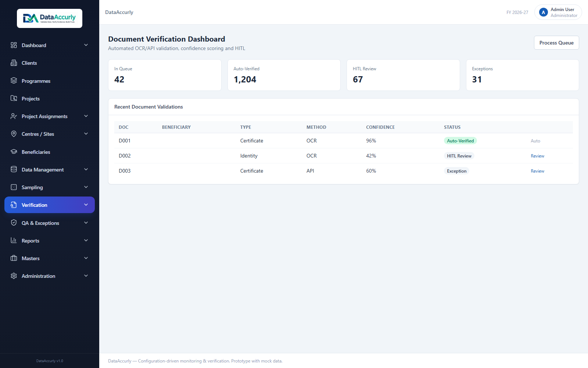Click the Clients building icon

pyautogui.click(x=14, y=63)
